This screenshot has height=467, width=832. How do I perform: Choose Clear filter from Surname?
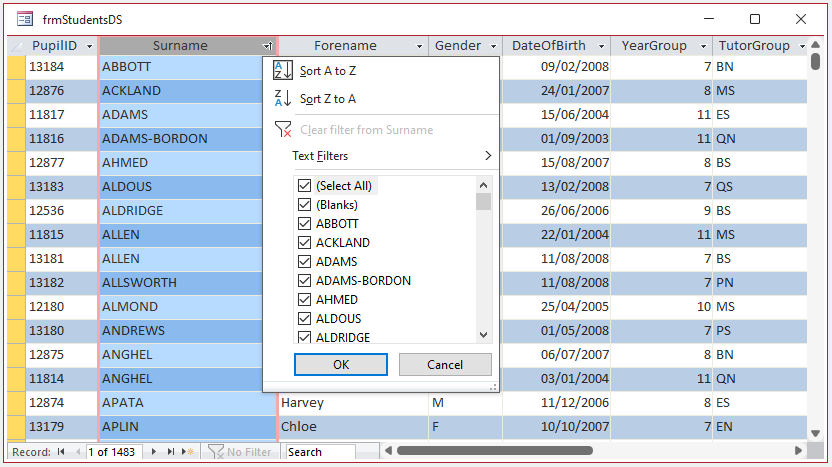point(381,130)
